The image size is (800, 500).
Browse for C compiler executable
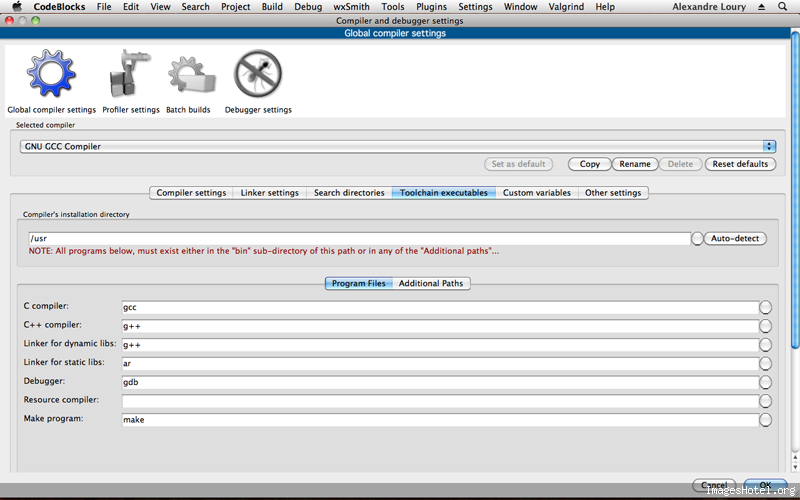click(x=765, y=307)
